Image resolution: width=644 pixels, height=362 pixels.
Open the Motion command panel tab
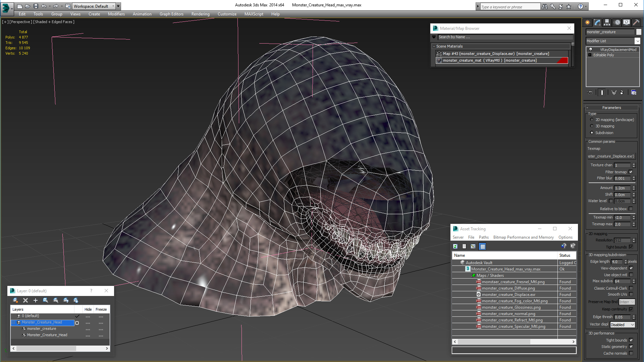[x=617, y=22]
